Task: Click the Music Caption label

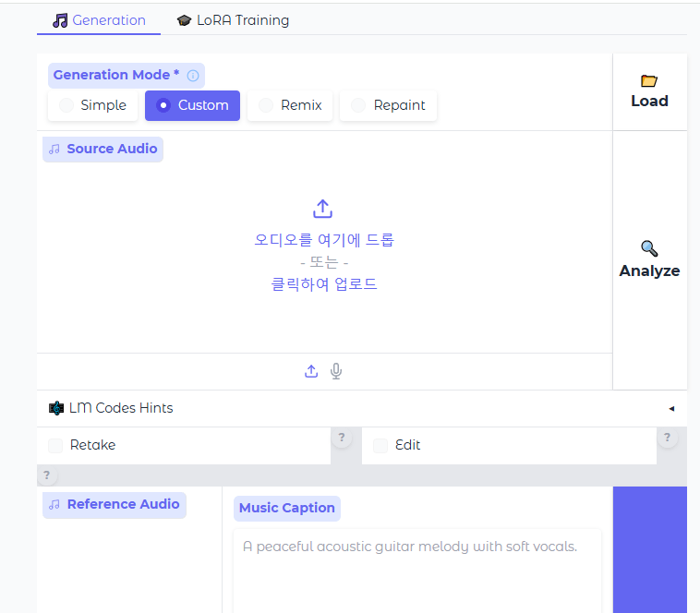Action: tap(287, 508)
